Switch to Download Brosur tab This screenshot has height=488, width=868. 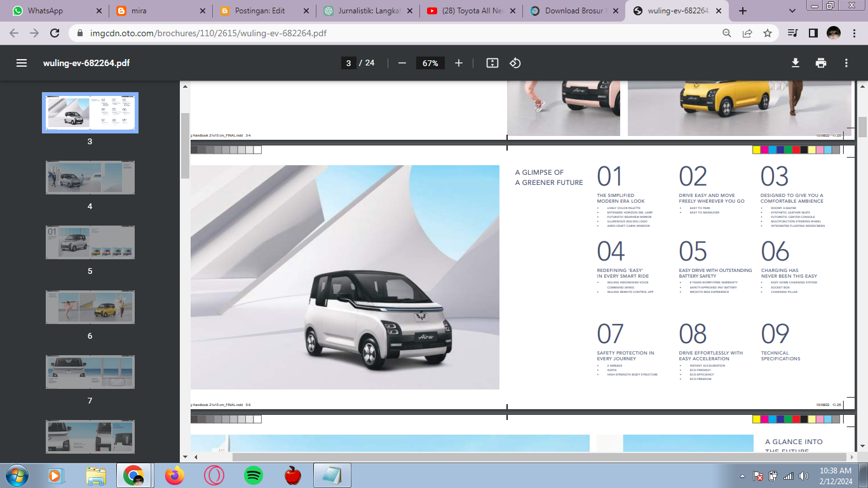coord(574,11)
